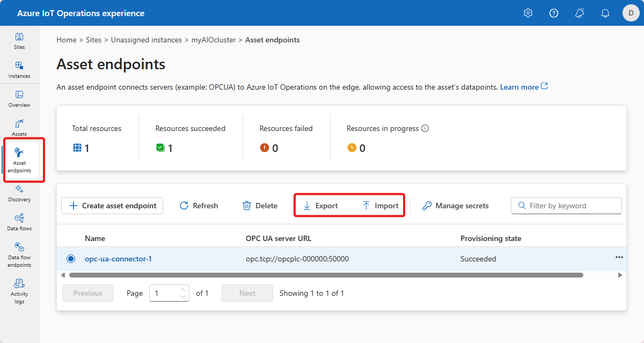
Task: Focus the Filter by keyword field
Action: (566, 206)
